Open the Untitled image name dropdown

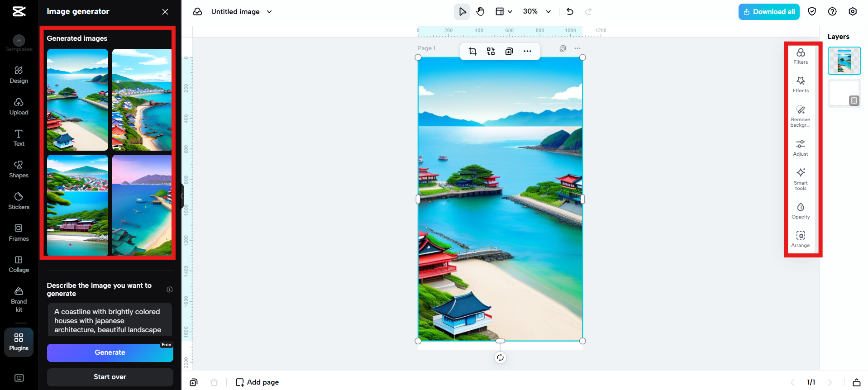(x=269, y=12)
